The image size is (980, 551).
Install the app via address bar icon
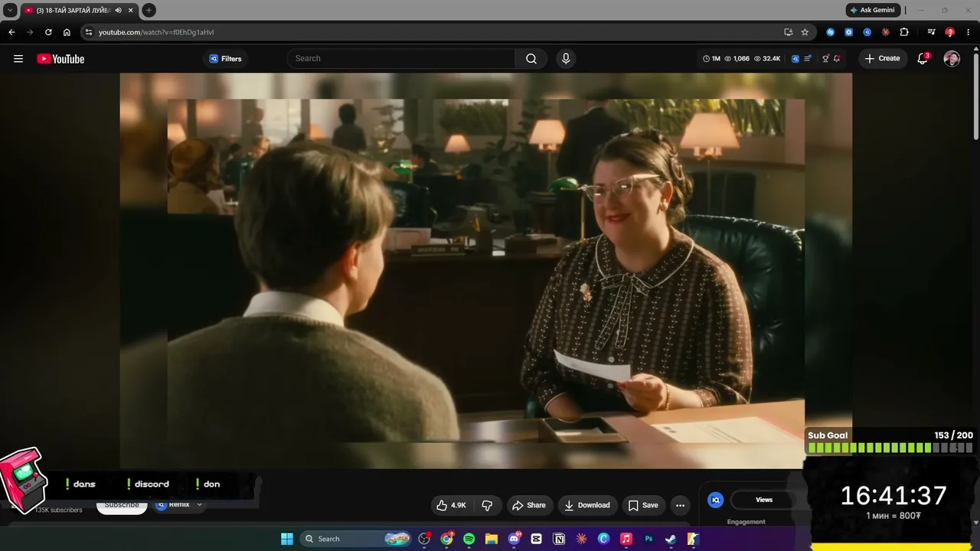(789, 32)
